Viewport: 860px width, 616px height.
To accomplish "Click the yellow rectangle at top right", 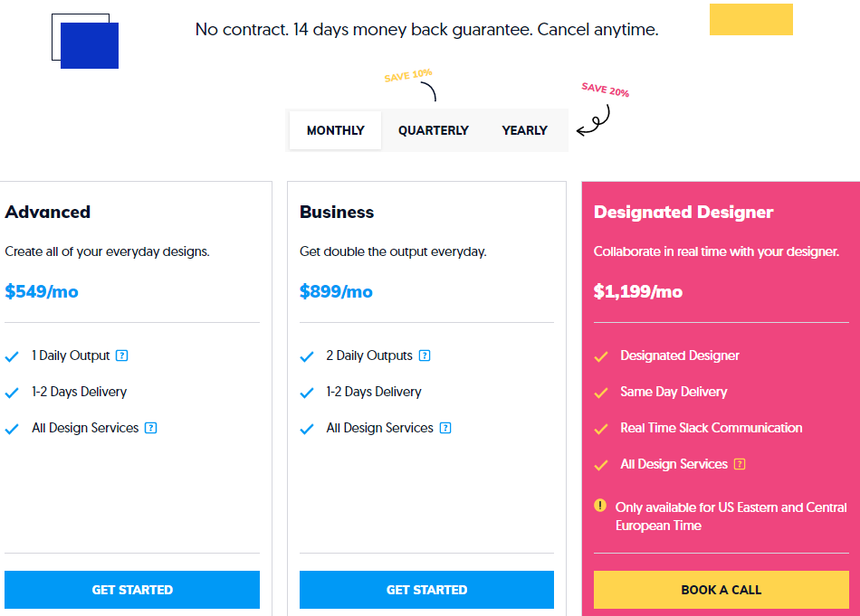I will [x=750, y=19].
